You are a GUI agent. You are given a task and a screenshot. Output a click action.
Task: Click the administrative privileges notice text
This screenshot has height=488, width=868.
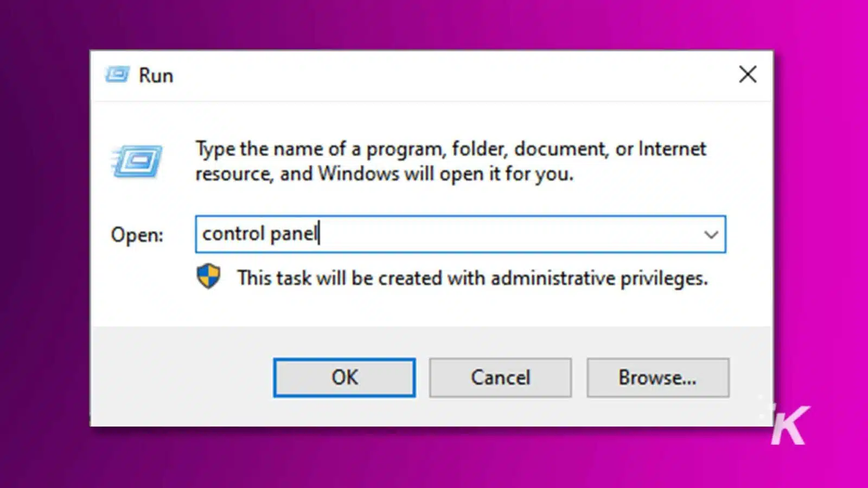coord(472,278)
